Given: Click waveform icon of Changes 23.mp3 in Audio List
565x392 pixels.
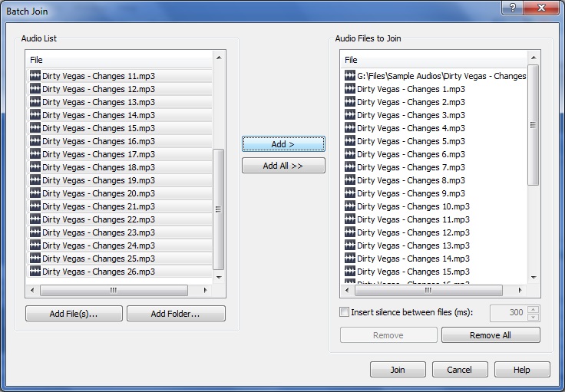Looking at the screenshot, I should coord(35,232).
